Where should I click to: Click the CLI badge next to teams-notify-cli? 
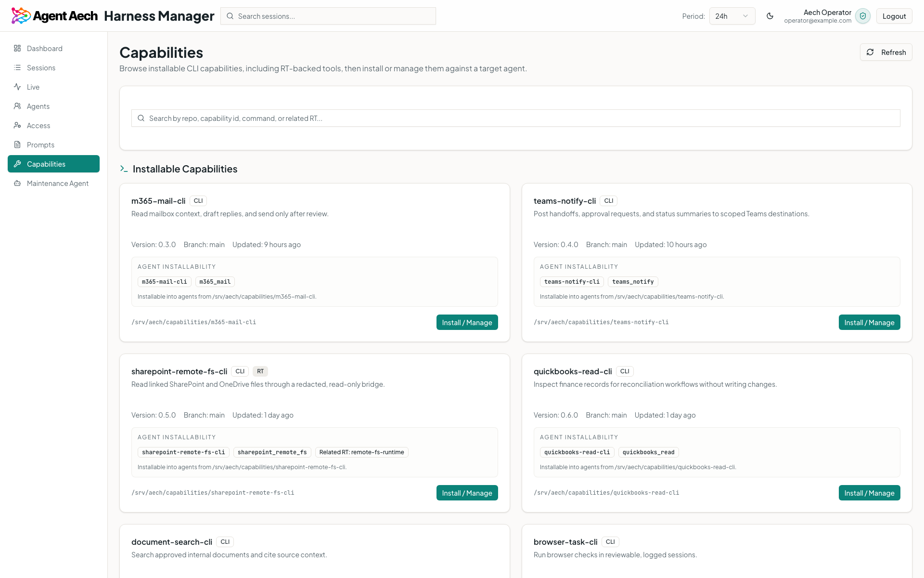[609, 201]
